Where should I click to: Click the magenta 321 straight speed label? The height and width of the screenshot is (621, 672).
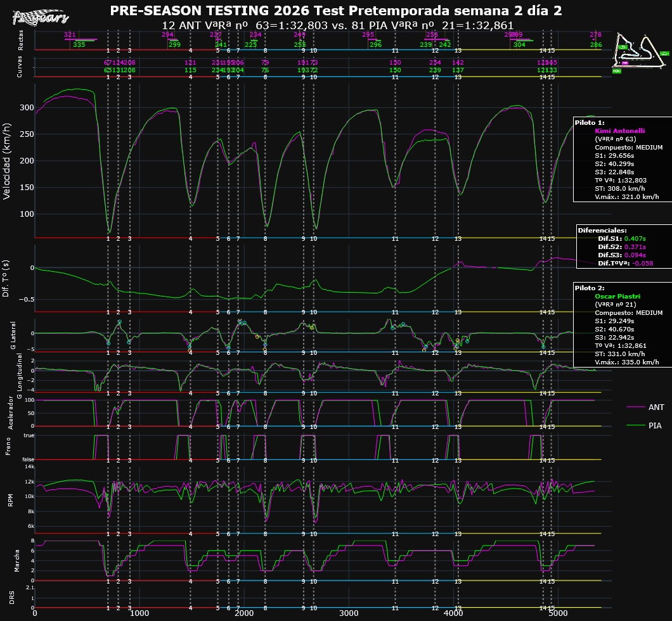[70, 35]
